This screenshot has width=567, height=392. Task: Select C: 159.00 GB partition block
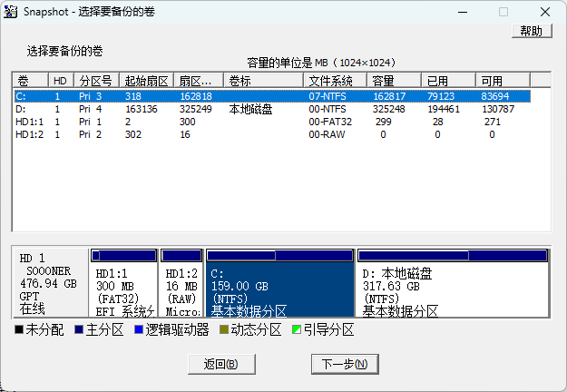(x=279, y=290)
